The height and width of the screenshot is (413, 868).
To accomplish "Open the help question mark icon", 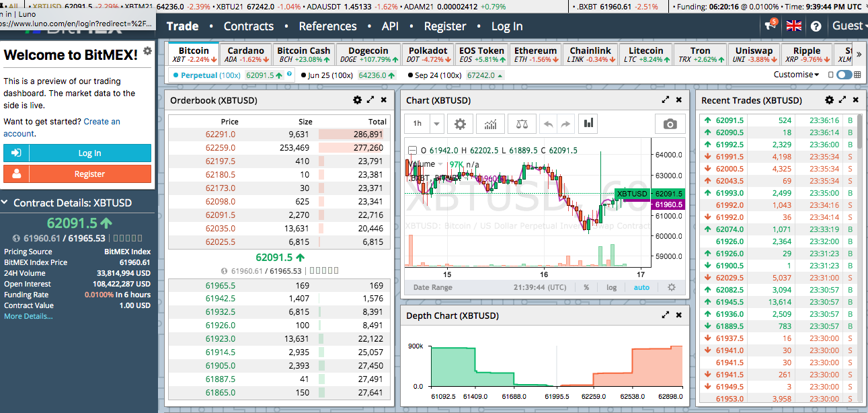I will tap(816, 26).
